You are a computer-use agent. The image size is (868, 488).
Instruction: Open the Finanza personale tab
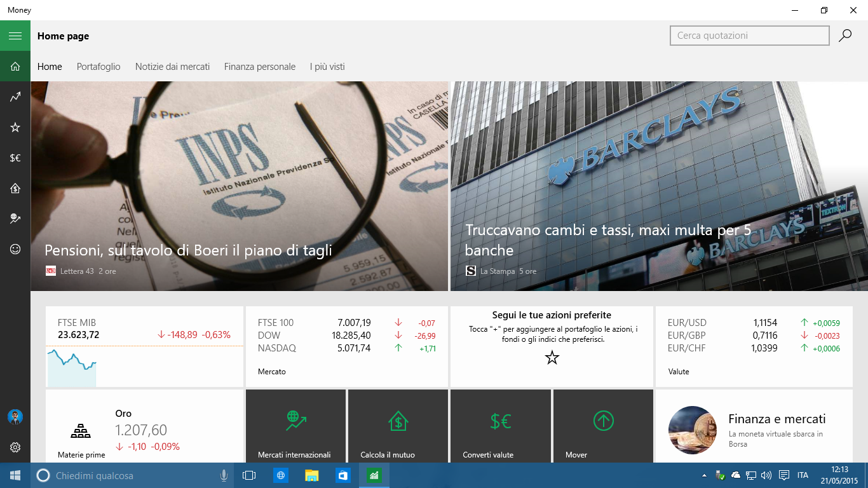(260, 67)
